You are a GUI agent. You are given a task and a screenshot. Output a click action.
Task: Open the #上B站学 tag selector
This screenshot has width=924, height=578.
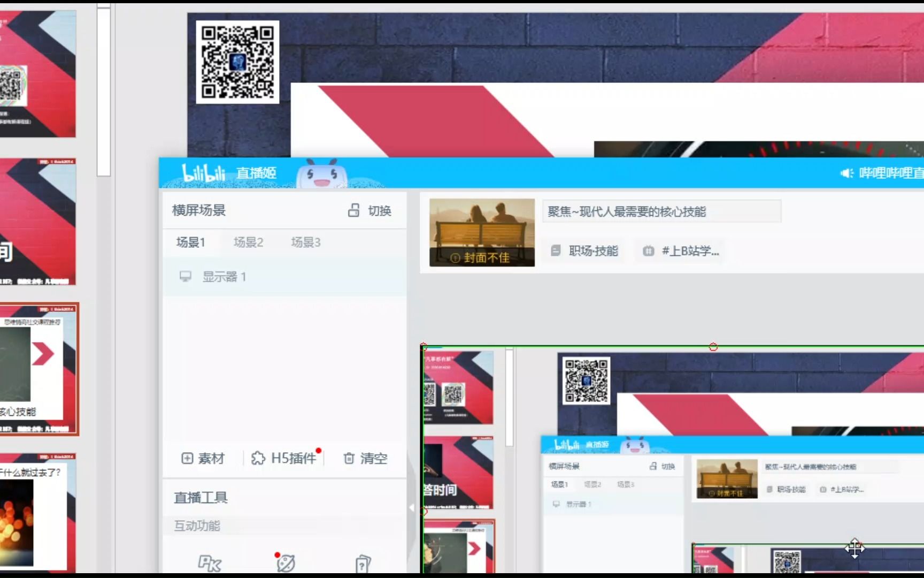pos(681,250)
